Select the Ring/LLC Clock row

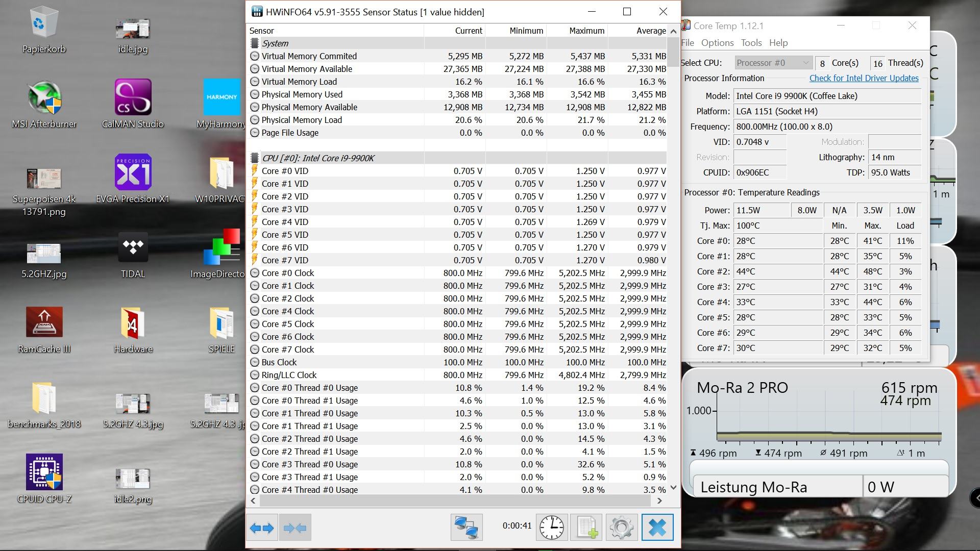point(458,375)
